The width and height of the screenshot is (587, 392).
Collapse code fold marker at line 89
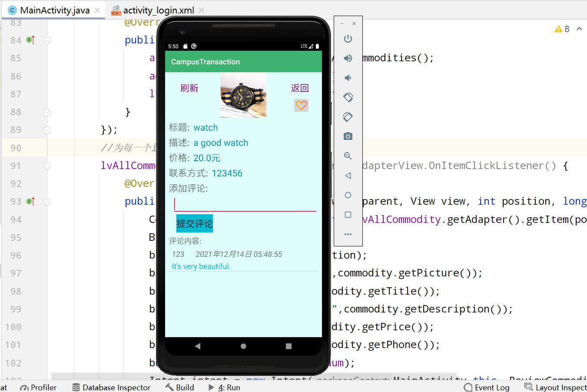(x=47, y=130)
